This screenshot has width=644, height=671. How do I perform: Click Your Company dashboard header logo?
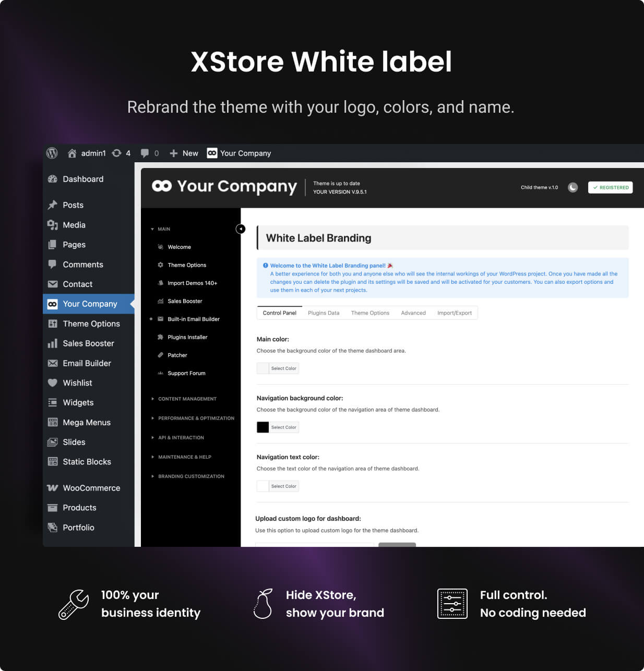[224, 186]
